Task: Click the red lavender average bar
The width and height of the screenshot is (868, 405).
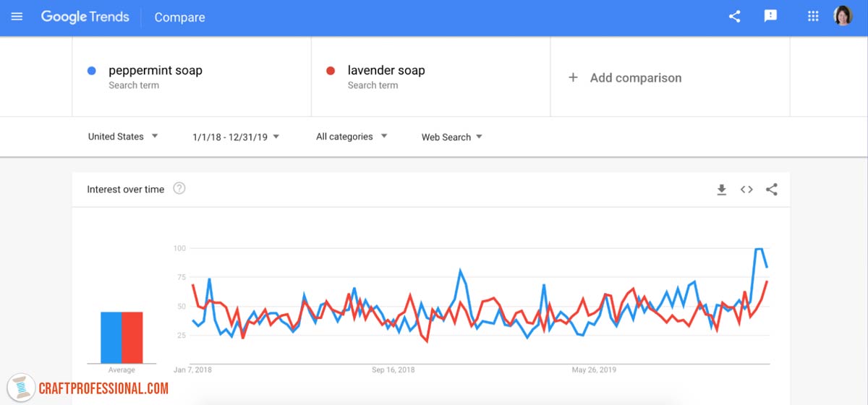Action: [x=132, y=338]
